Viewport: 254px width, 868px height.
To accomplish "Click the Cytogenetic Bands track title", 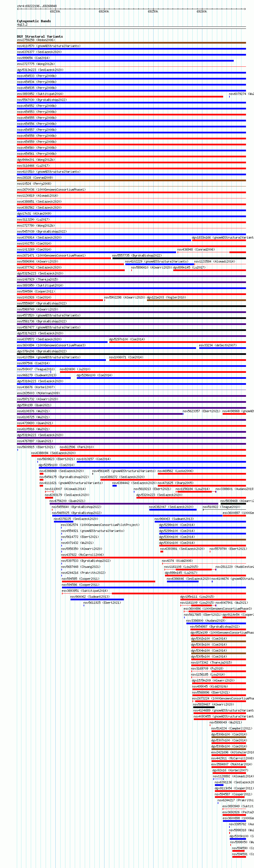I will tap(34, 21).
